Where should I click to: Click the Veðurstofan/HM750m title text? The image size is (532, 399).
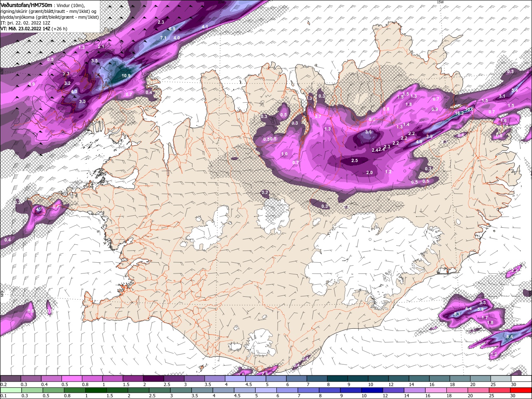point(26,5)
